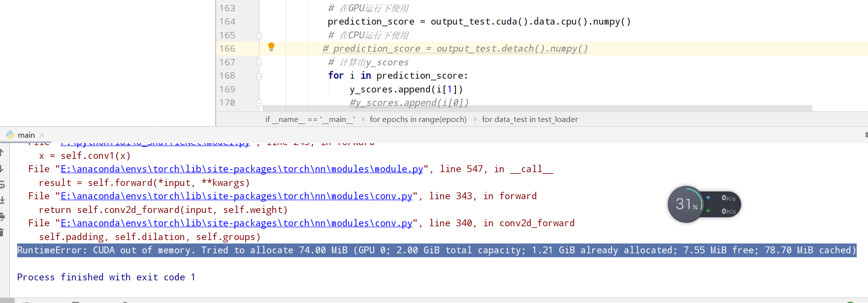
Task: Click the '# 在CPU运行下使用' comment line
Action: pos(368,35)
